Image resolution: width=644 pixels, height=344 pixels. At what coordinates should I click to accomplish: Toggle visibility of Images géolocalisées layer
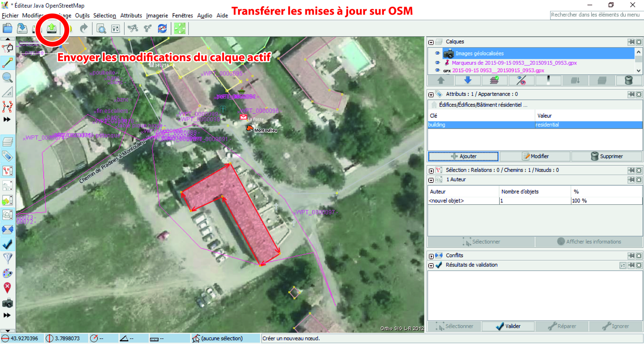point(437,53)
